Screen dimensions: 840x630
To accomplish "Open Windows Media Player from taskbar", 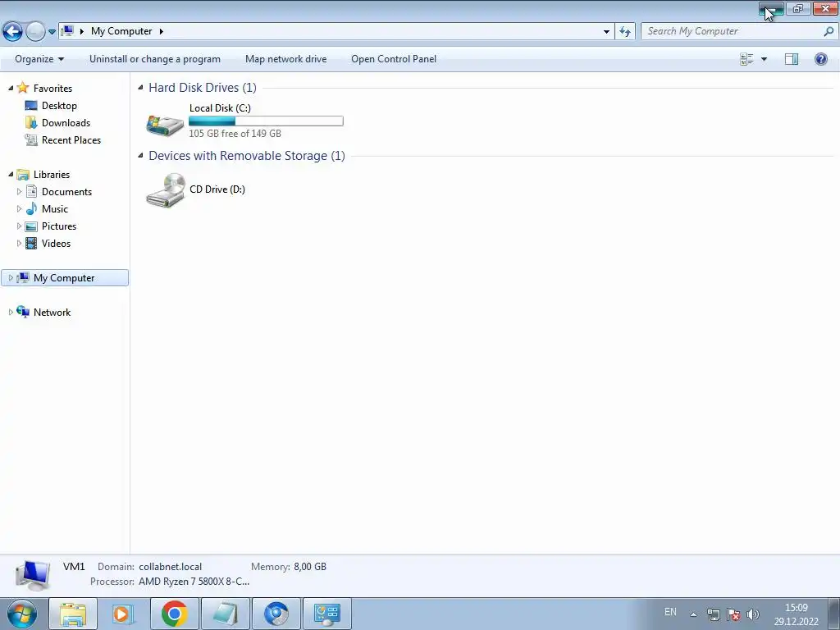I will point(123,614).
